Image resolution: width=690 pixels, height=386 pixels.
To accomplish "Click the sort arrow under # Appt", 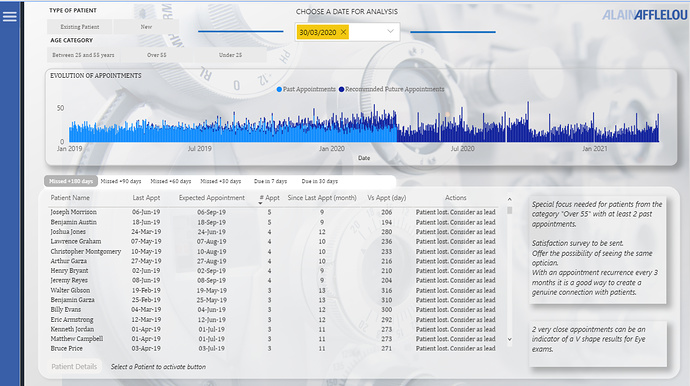I will tap(260, 203).
